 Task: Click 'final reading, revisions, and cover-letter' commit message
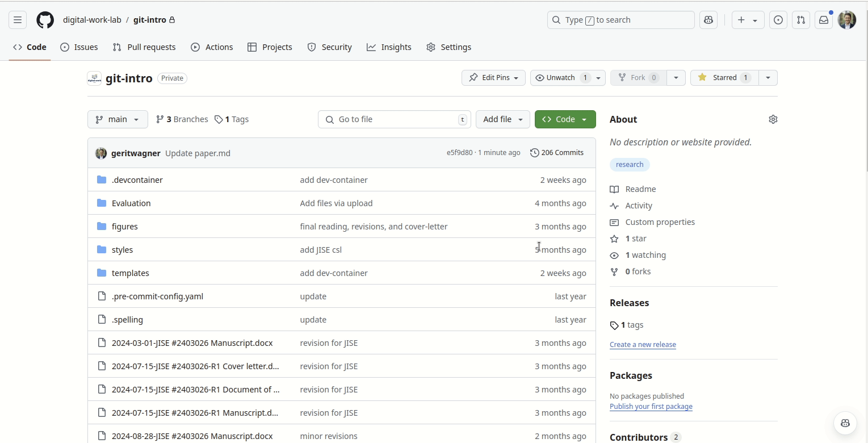374,227
